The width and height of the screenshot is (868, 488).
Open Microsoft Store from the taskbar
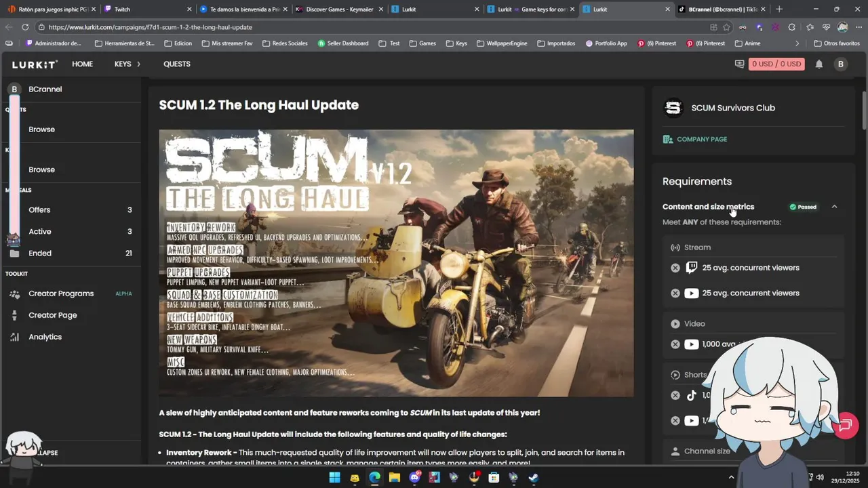pos(494,477)
